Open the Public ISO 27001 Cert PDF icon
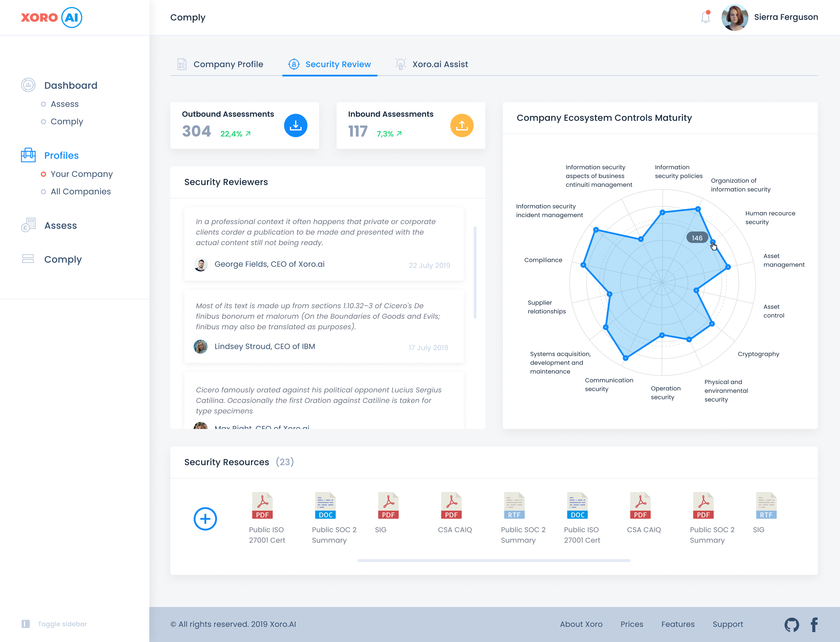Viewport: 840px width, 642px height. (x=262, y=505)
